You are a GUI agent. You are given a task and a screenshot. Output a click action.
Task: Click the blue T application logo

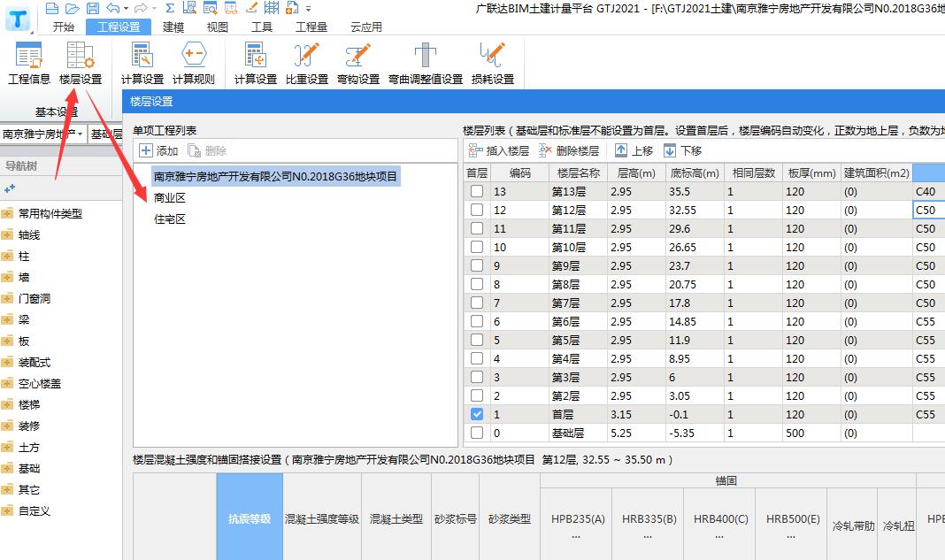pyautogui.click(x=18, y=19)
